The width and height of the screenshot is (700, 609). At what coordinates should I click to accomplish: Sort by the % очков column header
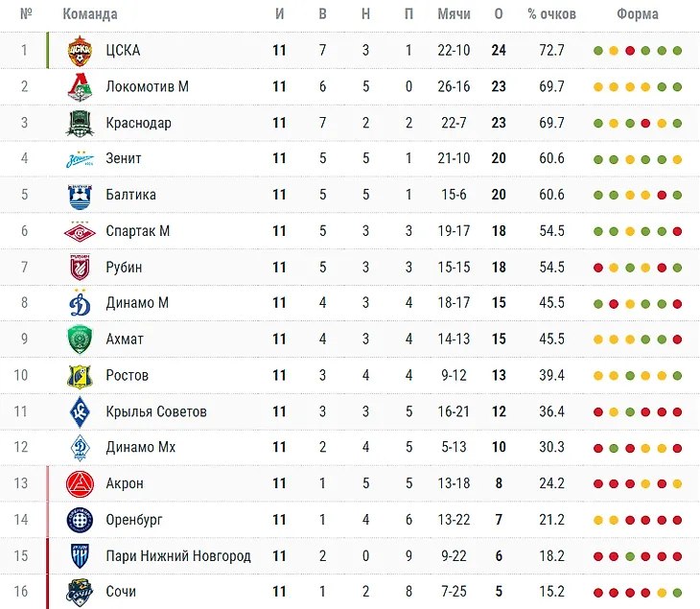click(x=552, y=14)
